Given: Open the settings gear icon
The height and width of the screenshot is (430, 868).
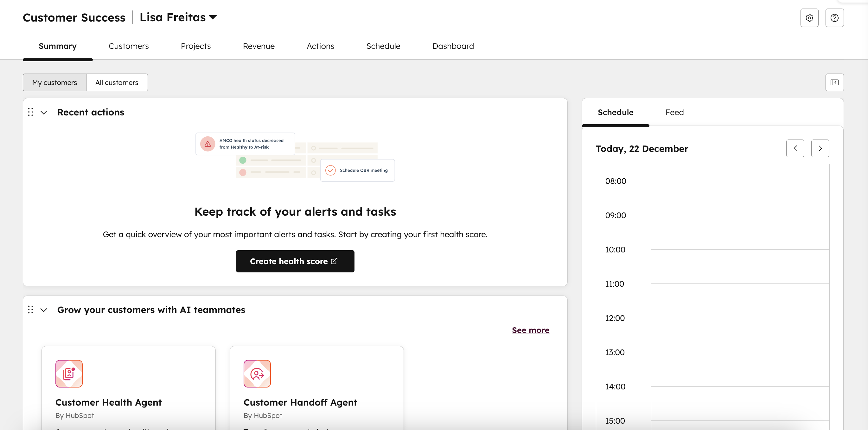Looking at the screenshot, I should click(810, 17).
